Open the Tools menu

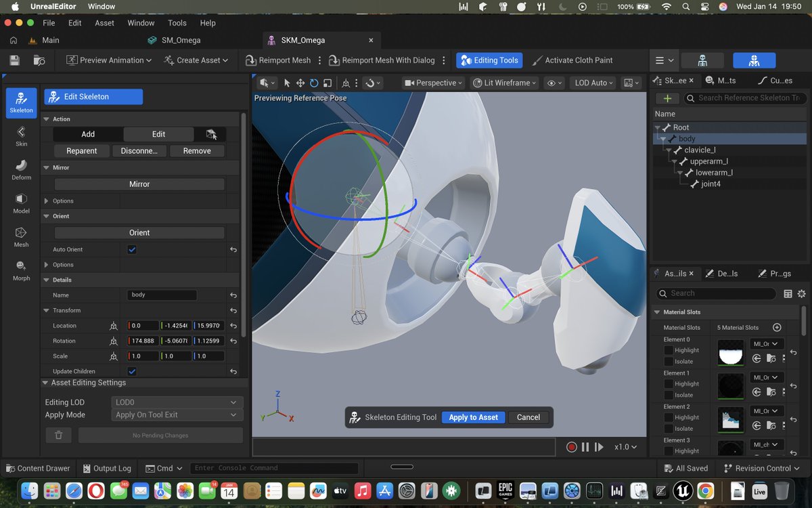coord(177,22)
